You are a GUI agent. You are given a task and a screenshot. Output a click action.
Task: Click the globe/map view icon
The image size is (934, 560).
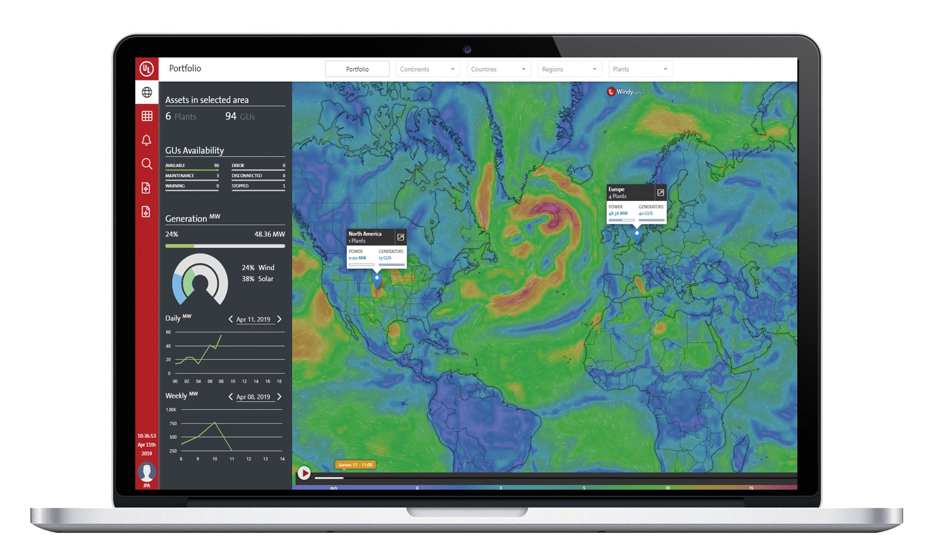pyautogui.click(x=146, y=92)
